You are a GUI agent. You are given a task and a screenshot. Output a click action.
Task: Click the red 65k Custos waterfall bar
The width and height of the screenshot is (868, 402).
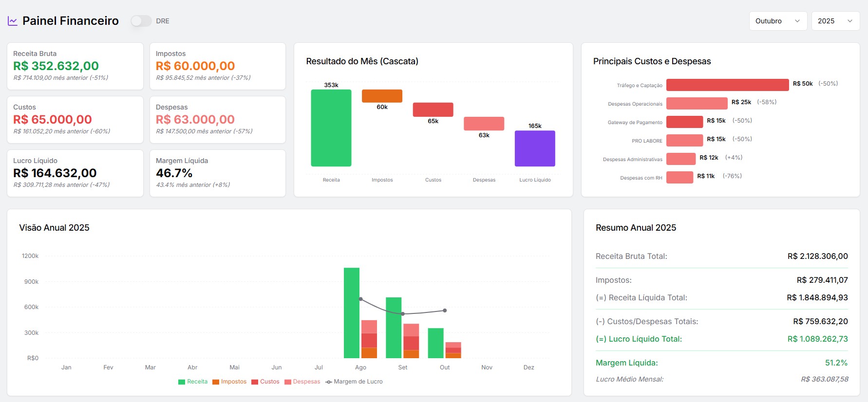pyautogui.click(x=433, y=110)
